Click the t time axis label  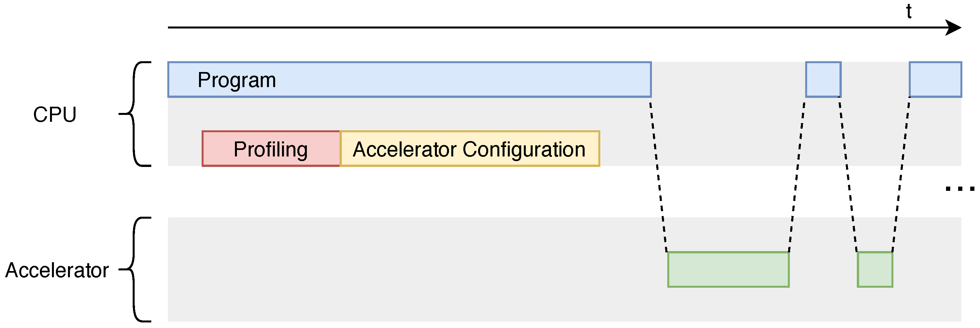pyautogui.click(x=908, y=11)
